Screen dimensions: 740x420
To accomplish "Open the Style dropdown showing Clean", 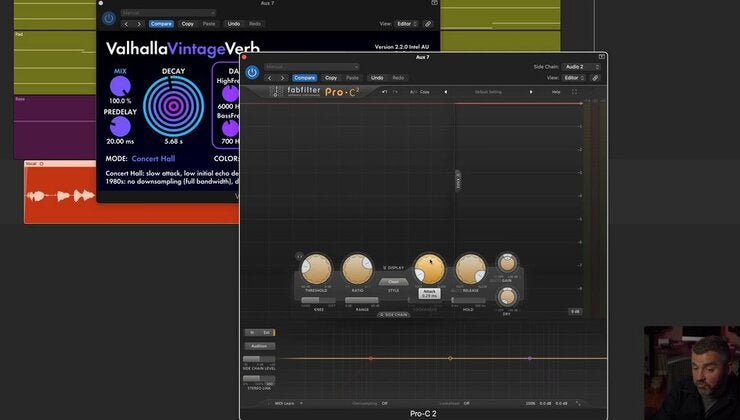I will [x=393, y=282].
